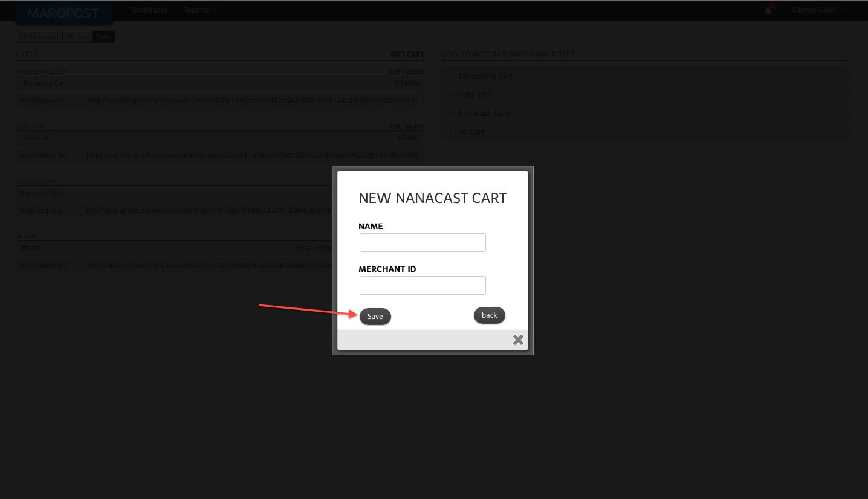The height and width of the screenshot is (499, 868).
Task: Open the Reports dropdown menu
Action: tap(199, 10)
